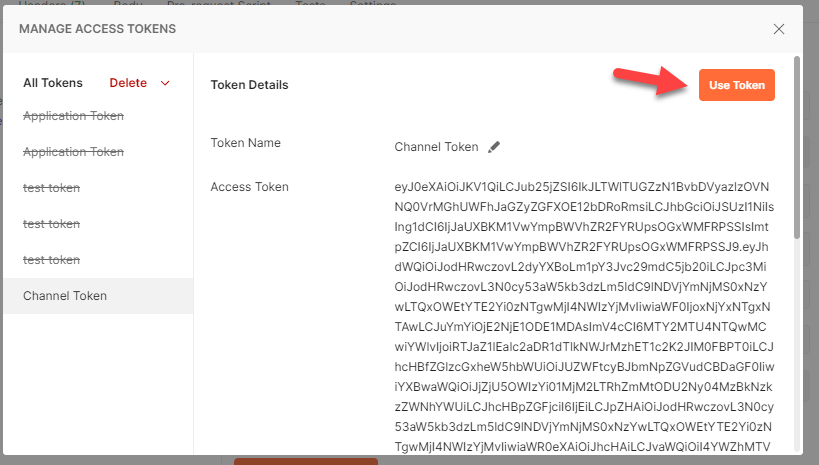Click the All Tokens header

point(53,83)
